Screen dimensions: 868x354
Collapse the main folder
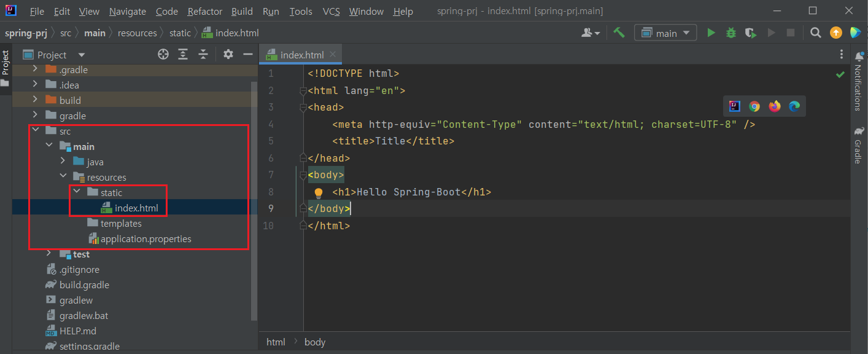pyautogui.click(x=48, y=146)
